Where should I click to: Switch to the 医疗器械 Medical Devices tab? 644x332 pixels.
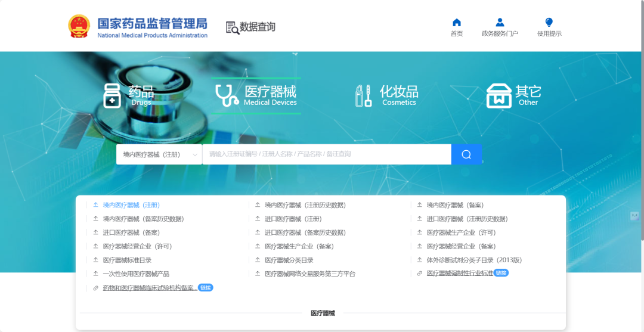tap(256, 95)
